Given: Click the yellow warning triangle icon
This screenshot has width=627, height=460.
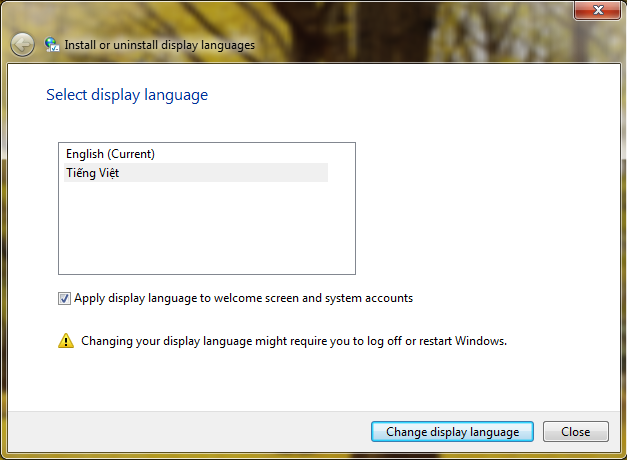Looking at the screenshot, I should 66,341.
